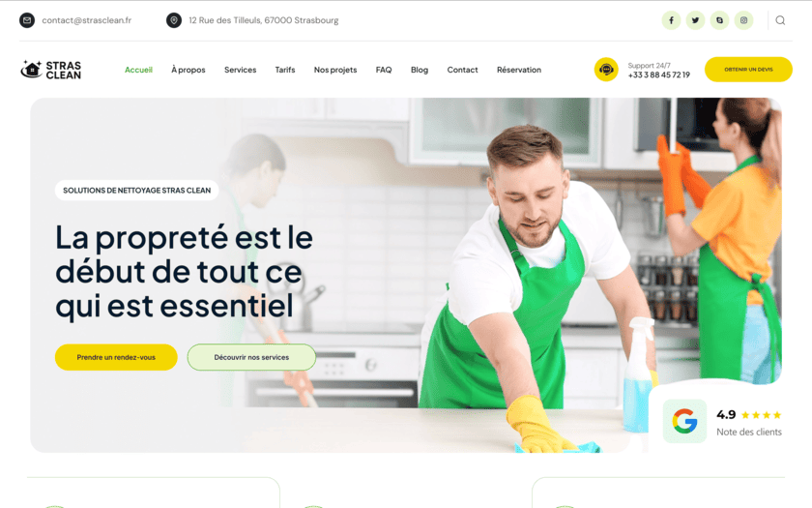This screenshot has height=508, width=812.
Task: Click the location pin icon
Action: point(174,20)
